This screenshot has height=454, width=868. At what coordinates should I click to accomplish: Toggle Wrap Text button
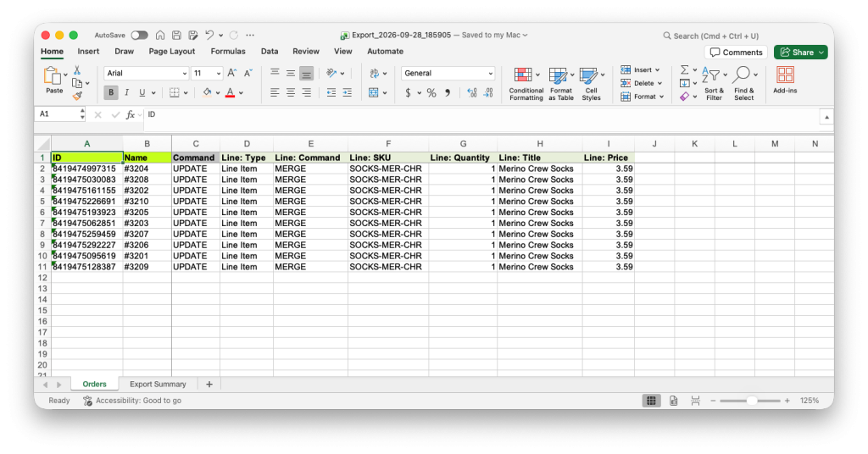click(x=374, y=73)
